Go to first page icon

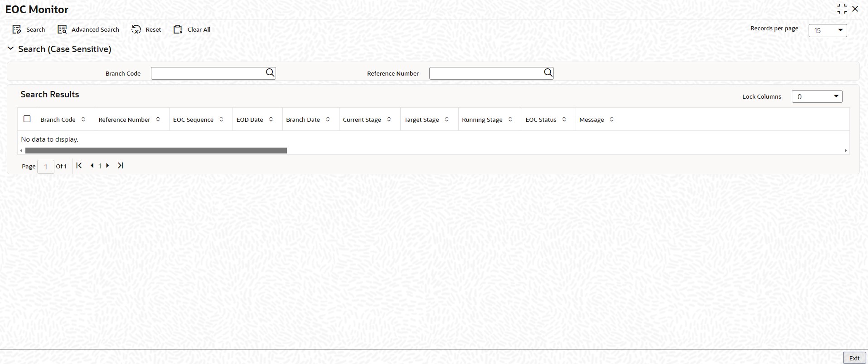(x=79, y=166)
